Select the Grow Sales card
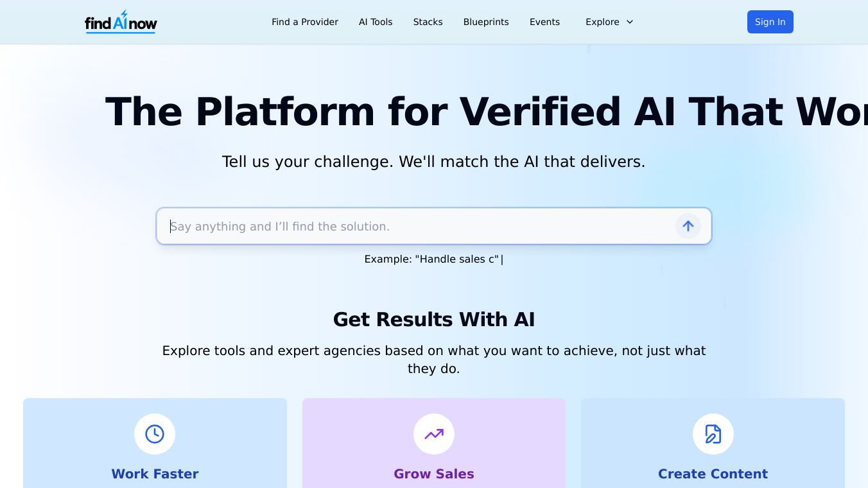The height and width of the screenshot is (488, 868). (433, 449)
